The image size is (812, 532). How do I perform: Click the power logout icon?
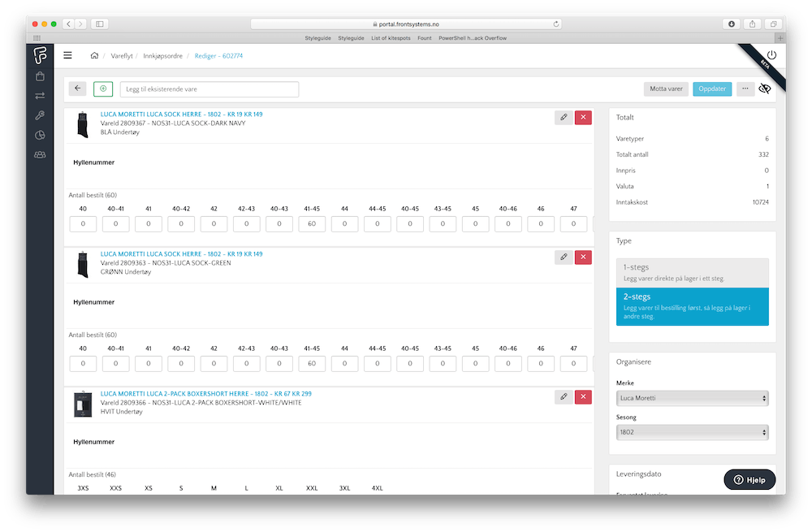click(771, 55)
